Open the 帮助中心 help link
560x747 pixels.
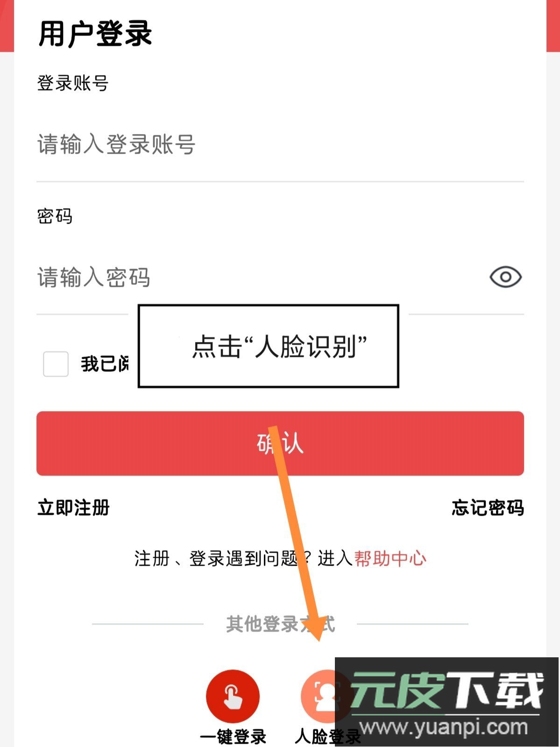point(390,558)
